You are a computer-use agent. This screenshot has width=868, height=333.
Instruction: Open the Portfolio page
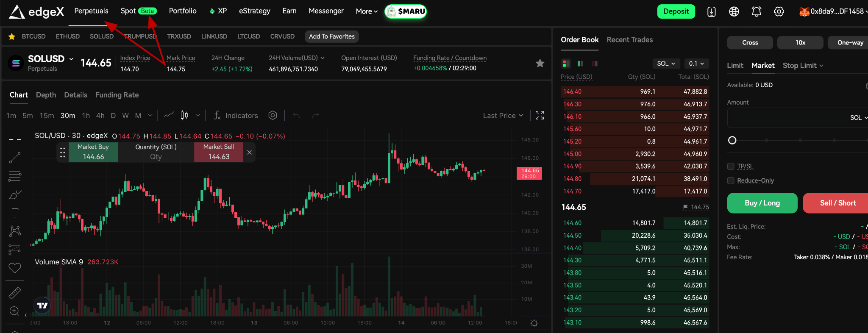183,11
